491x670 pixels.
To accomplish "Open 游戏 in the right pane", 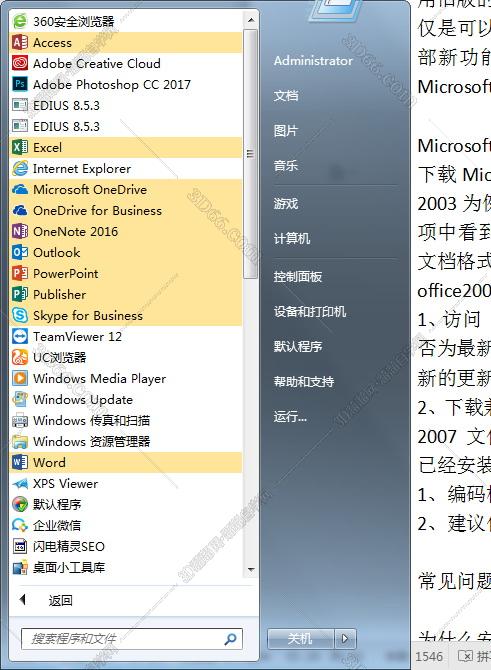I will 286,203.
